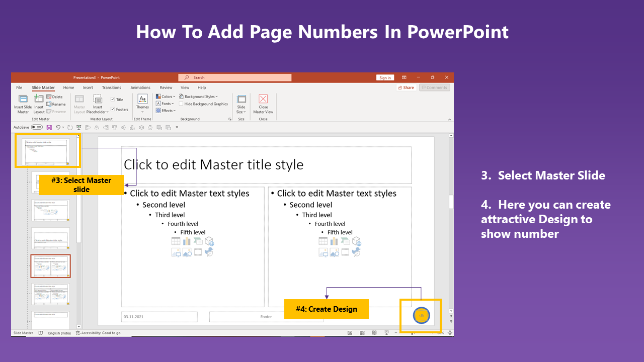Click the Footer placeholder on slide
644x362 pixels.
[266, 317]
